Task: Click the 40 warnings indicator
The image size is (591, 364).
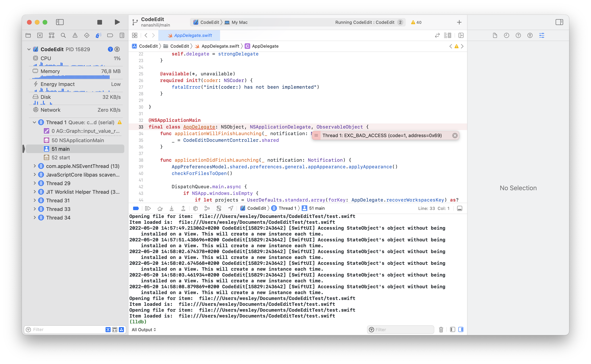Action: pos(416,22)
